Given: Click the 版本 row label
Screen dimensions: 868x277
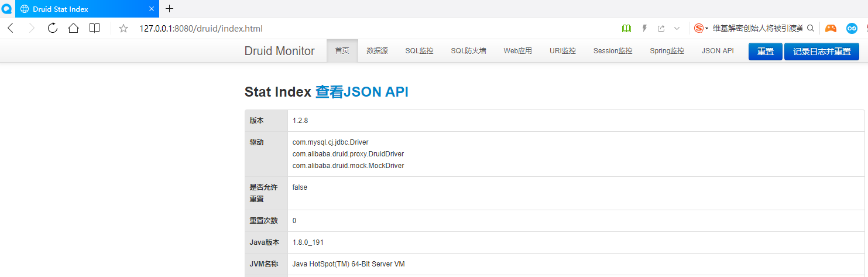Looking at the screenshot, I should (257, 121).
